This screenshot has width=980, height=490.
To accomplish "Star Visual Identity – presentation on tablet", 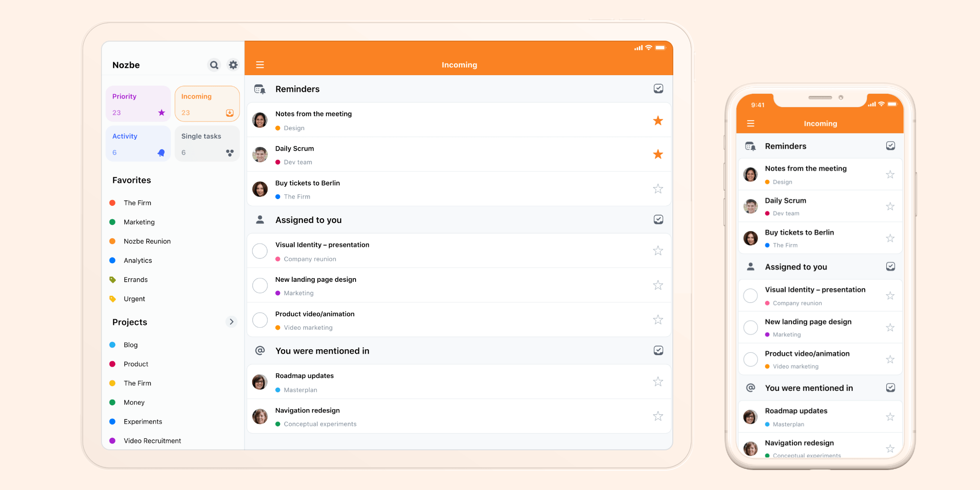I will [658, 251].
